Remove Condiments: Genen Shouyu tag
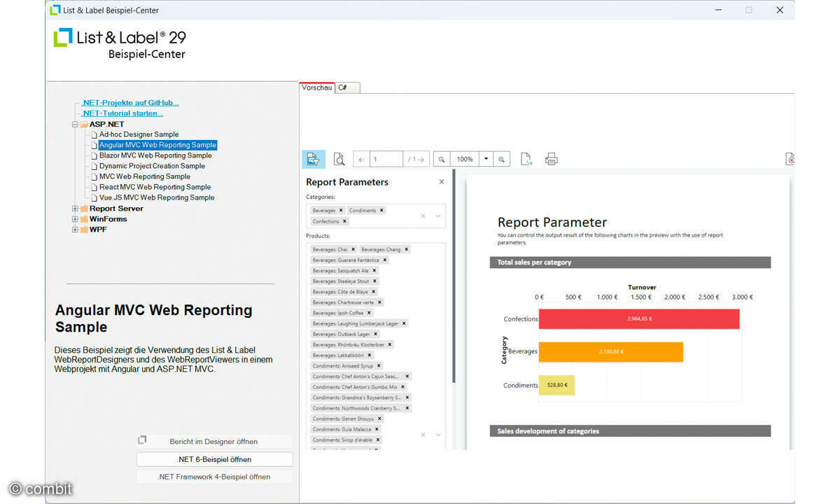The image size is (840, 504). point(379,419)
